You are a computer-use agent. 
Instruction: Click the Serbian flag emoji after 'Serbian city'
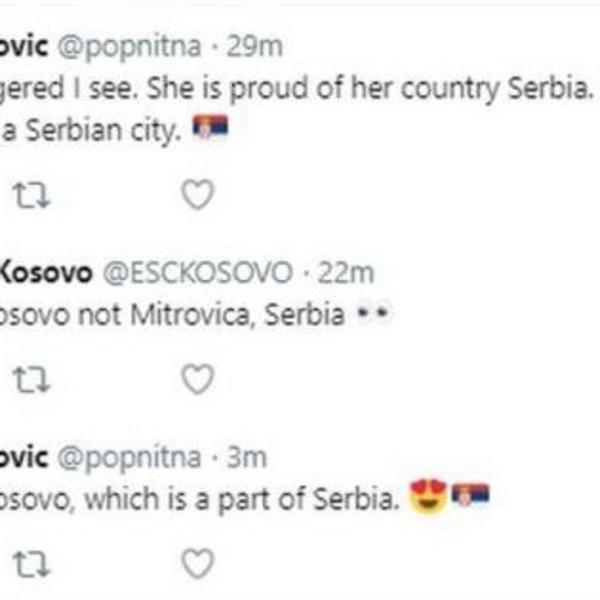[210, 127]
